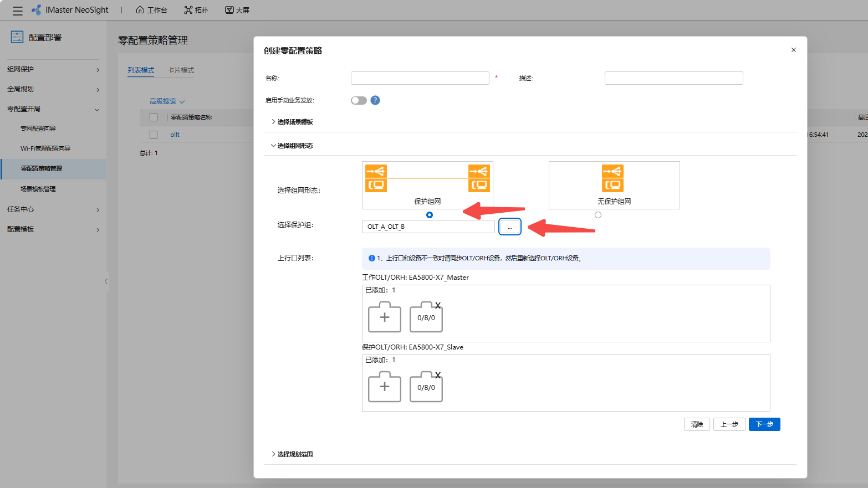
Task: Select the 保护组网 topology card
Action: coord(427,185)
